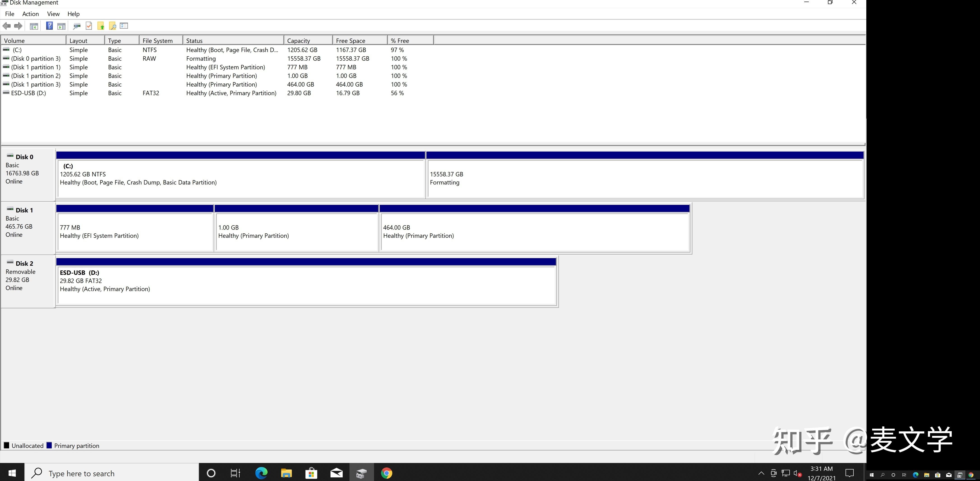Image resolution: width=980 pixels, height=481 pixels.
Task: Click Show/Hide Action Pane toolbar icon
Action: pyautogui.click(x=61, y=26)
